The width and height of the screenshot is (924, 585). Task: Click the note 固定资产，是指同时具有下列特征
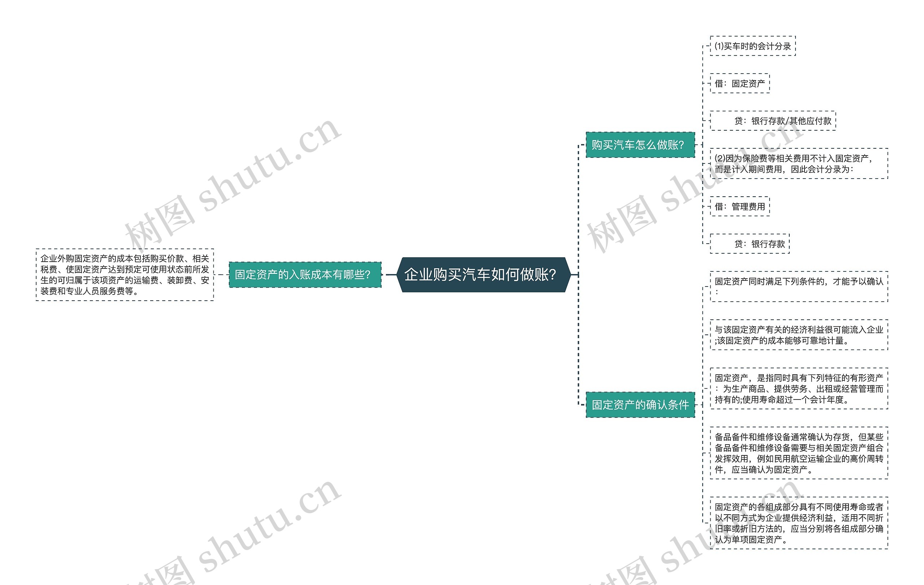(799, 389)
